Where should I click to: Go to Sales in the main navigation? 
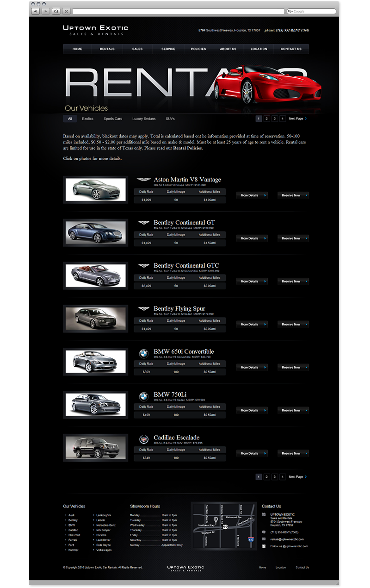137,49
